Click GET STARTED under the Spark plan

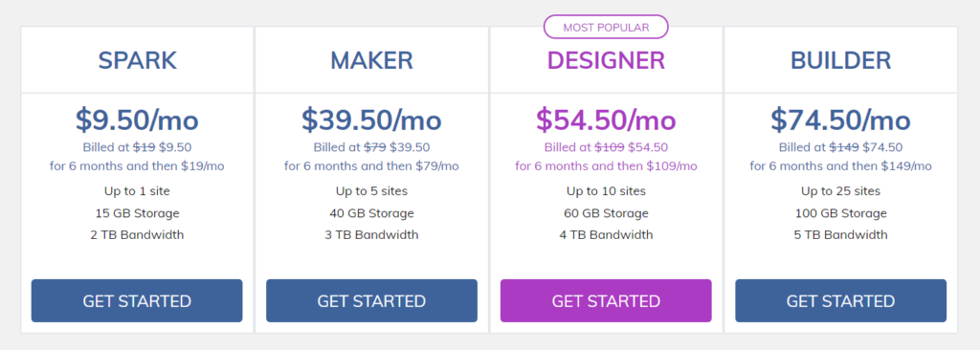[x=137, y=300]
